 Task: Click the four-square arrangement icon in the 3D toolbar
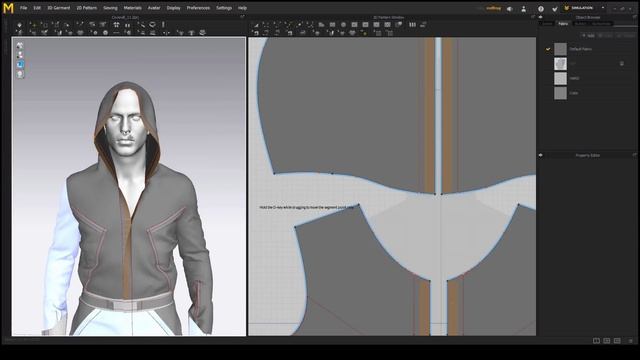[116, 25]
